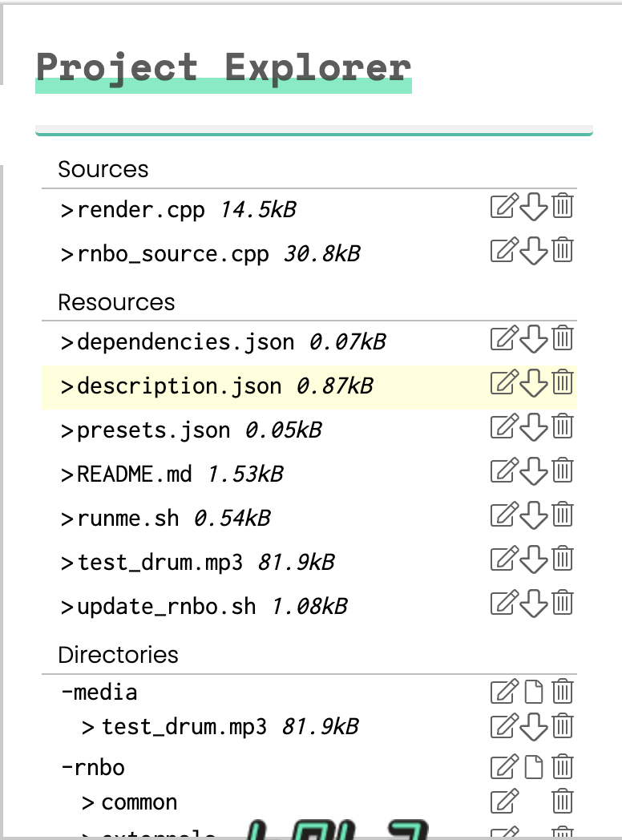The height and width of the screenshot is (840, 622).
Task: Download README.md file
Action: 534,470
